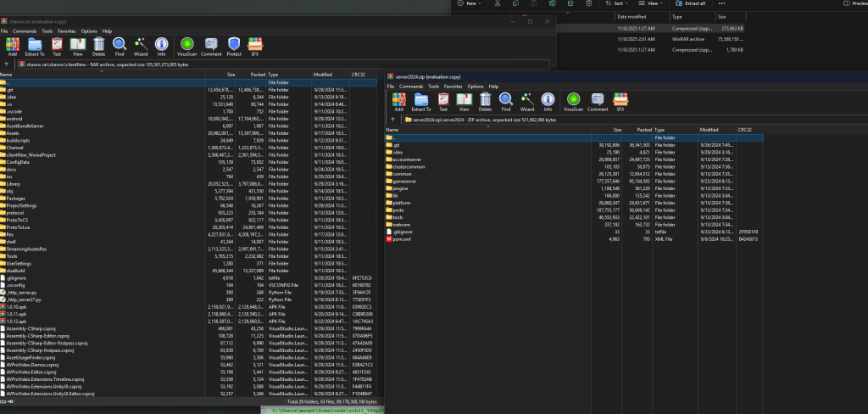This screenshot has width=868, height=414.
Task: Go up one level in server2024.zip
Action: point(394,120)
